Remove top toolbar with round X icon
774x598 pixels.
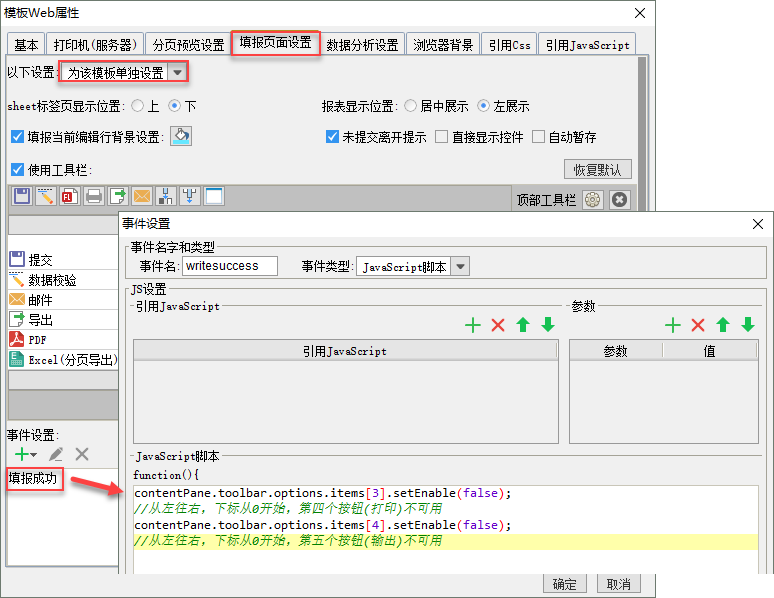(619, 200)
